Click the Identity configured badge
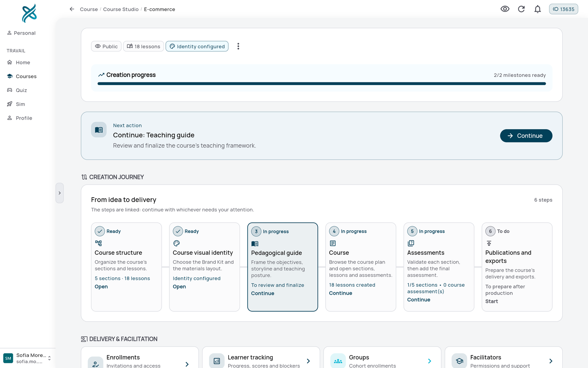The height and width of the screenshot is (368, 588). click(197, 46)
